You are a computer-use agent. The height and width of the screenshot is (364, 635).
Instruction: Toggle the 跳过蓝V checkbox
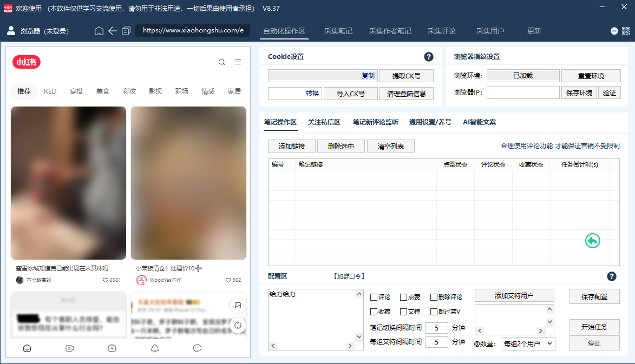[x=434, y=312]
